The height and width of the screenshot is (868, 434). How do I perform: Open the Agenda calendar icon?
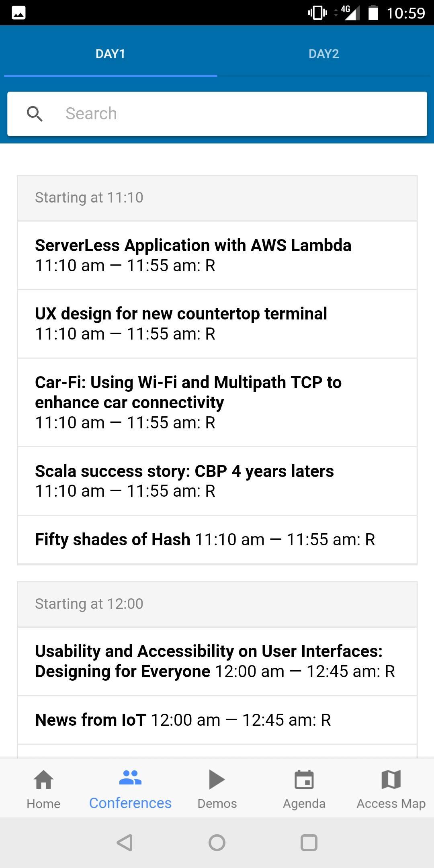304,780
